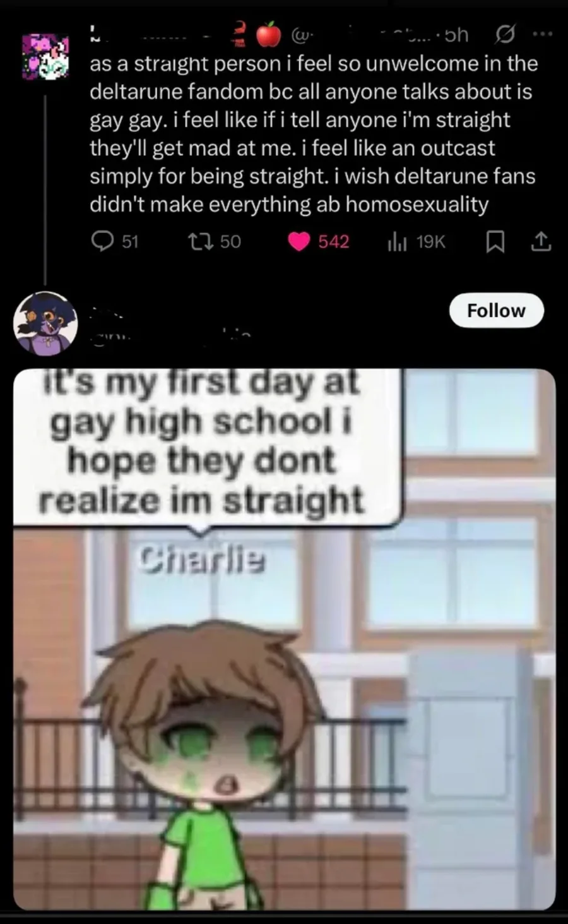Click the reply speech bubble icon
Image resolution: width=568 pixels, height=924 pixels.
coord(103,241)
